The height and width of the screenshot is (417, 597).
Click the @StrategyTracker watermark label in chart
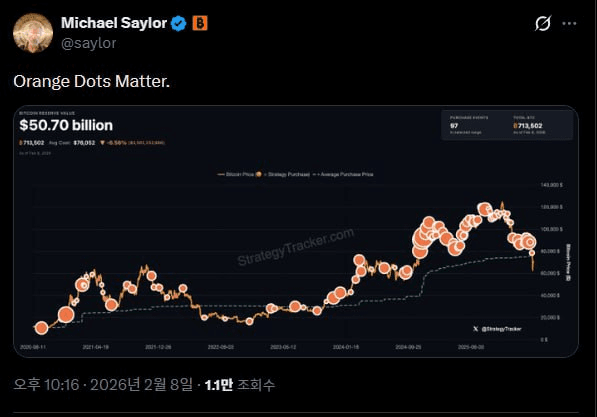coord(501,329)
